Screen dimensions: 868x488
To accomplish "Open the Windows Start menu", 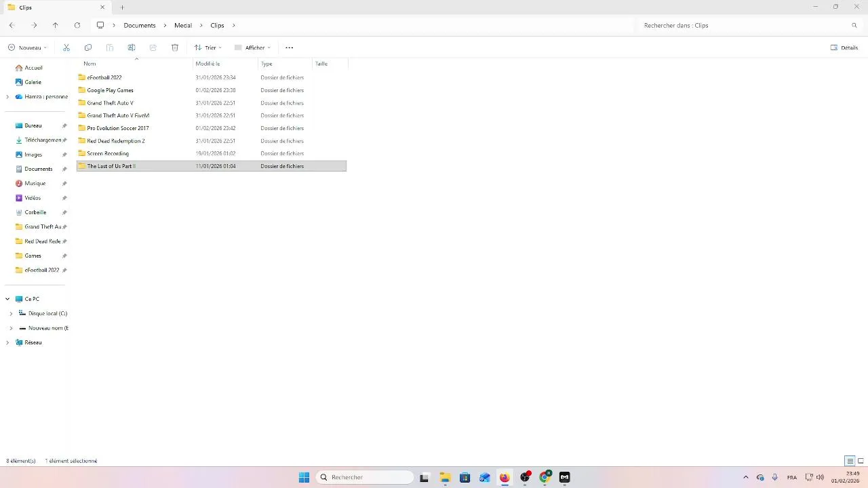I will (x=304, y=477).
